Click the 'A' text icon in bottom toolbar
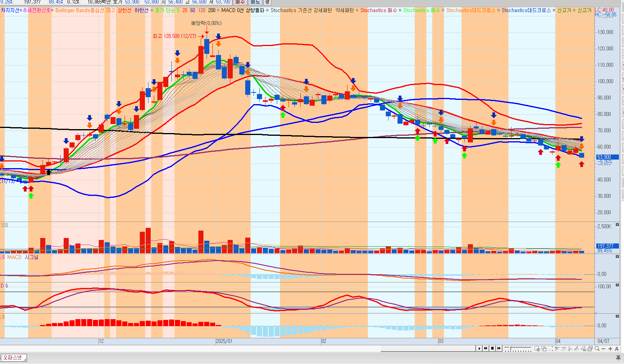624x364 pixels. [x=617, y=348]
